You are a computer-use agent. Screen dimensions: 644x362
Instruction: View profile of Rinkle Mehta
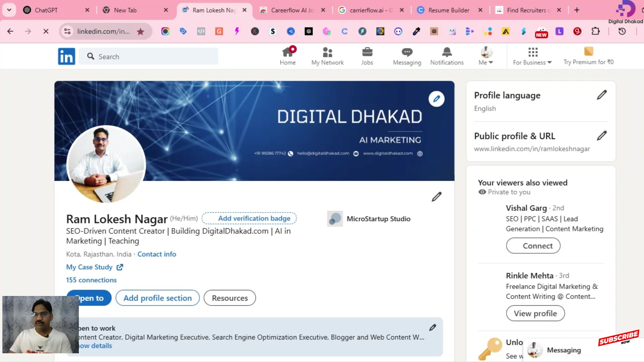[535, 313]
